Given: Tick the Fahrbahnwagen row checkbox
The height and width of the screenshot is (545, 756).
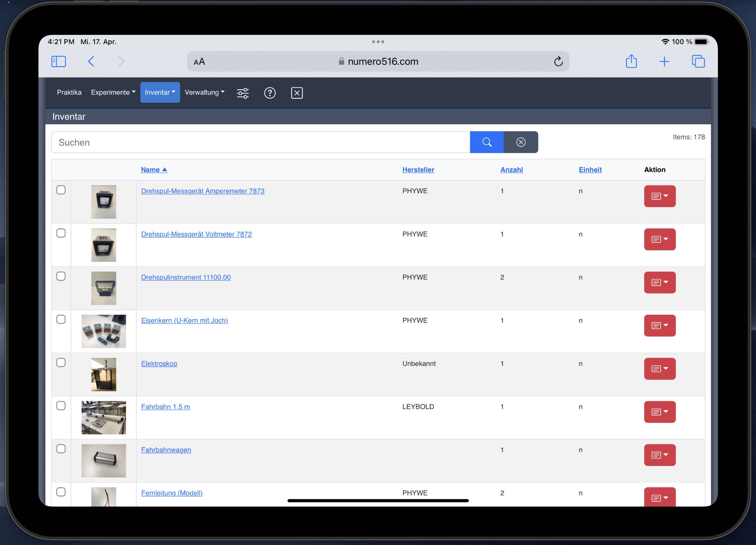Looking at the screenshot, I should pos(61,449).
